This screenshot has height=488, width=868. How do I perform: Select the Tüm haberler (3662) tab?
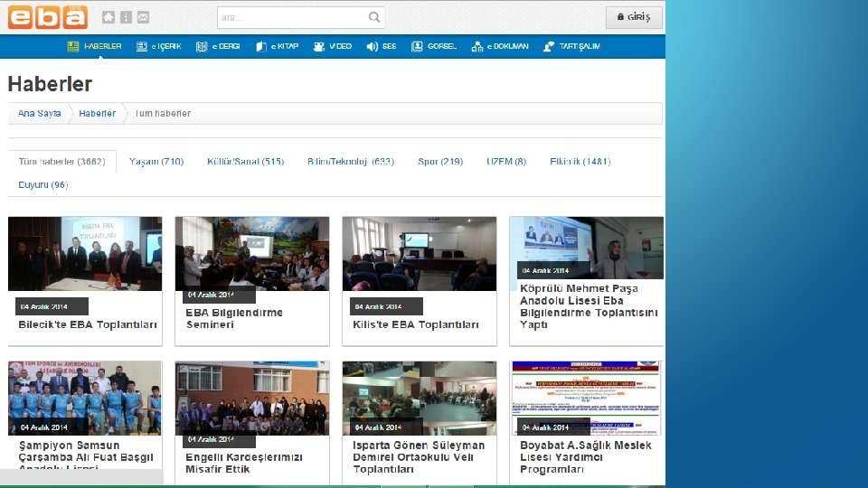[62, 162]
